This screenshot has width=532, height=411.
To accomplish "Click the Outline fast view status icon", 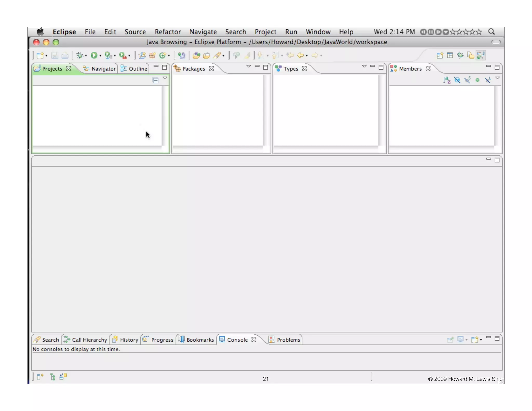I will click(x=63, y=376).
